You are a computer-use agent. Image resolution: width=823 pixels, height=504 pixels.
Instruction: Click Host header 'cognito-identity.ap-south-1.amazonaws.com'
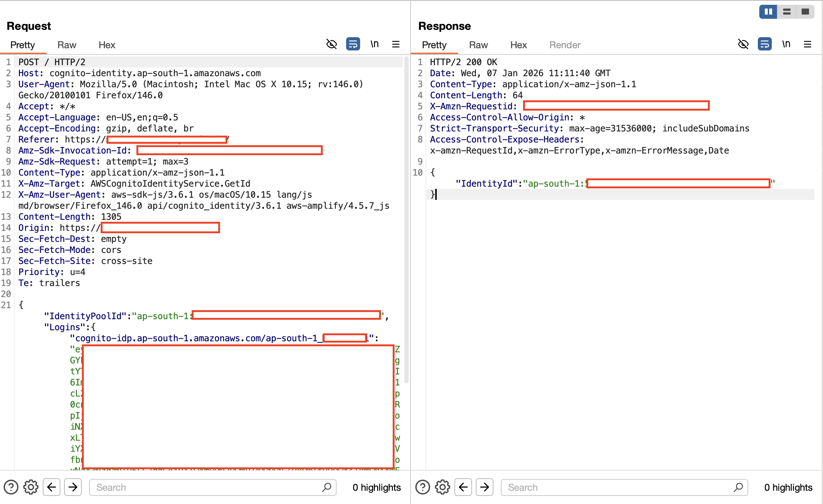(155, 73)
